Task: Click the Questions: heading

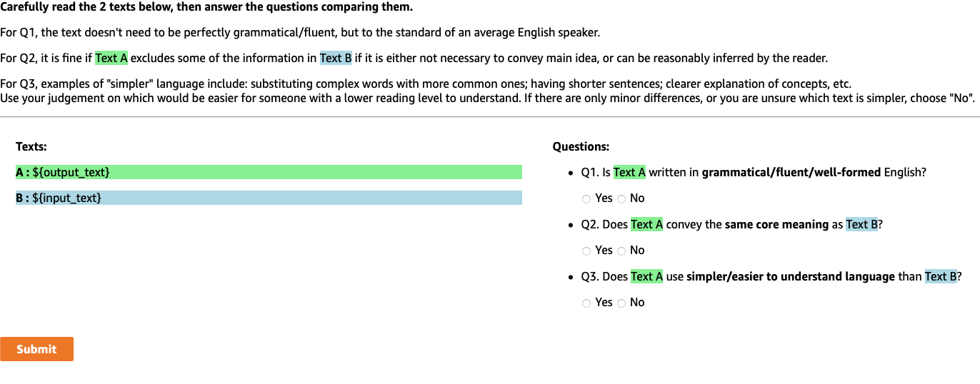Action: 581,146
